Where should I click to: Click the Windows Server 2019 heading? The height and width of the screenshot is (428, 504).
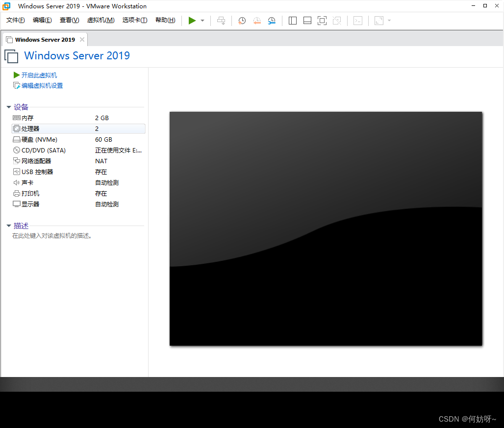(77, 55)
